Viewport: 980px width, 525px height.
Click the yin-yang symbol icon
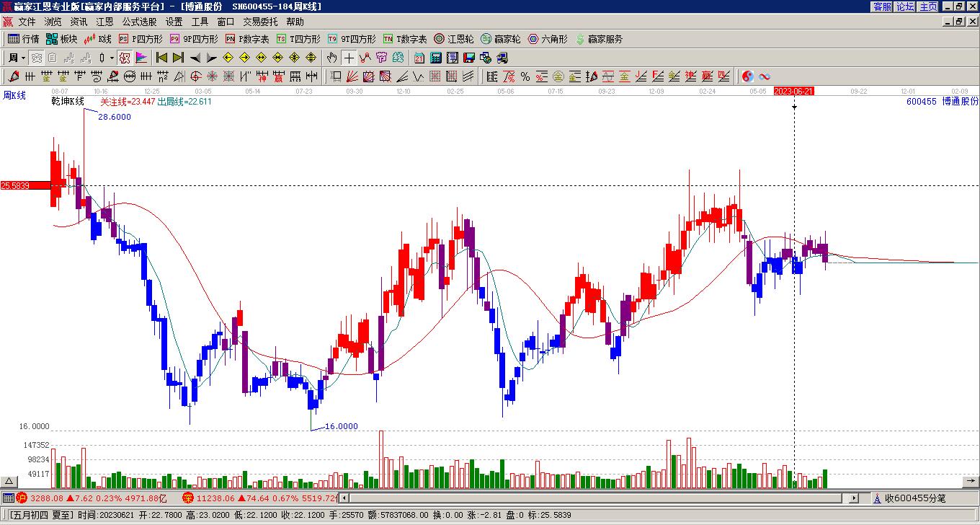coord(748,76)
